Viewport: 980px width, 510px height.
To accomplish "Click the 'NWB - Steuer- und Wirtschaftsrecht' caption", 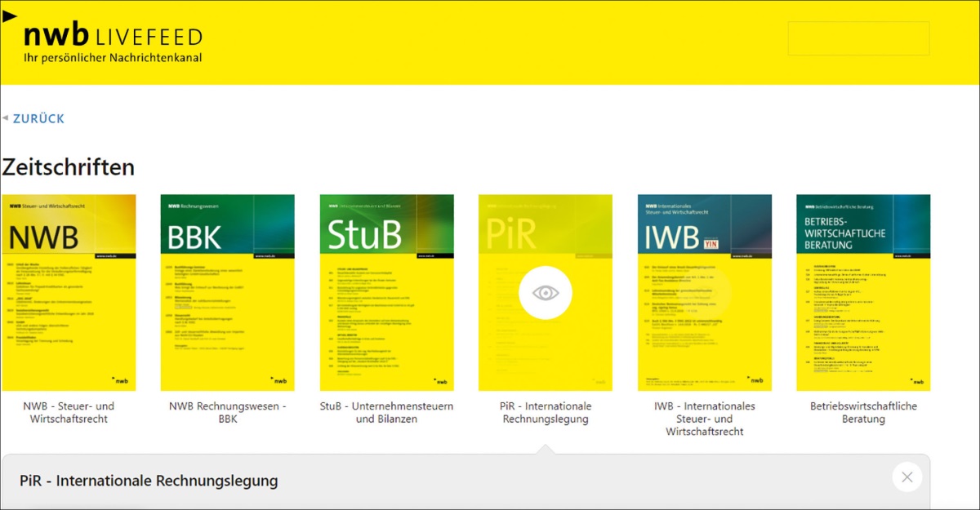I will (x=69, y=413).
